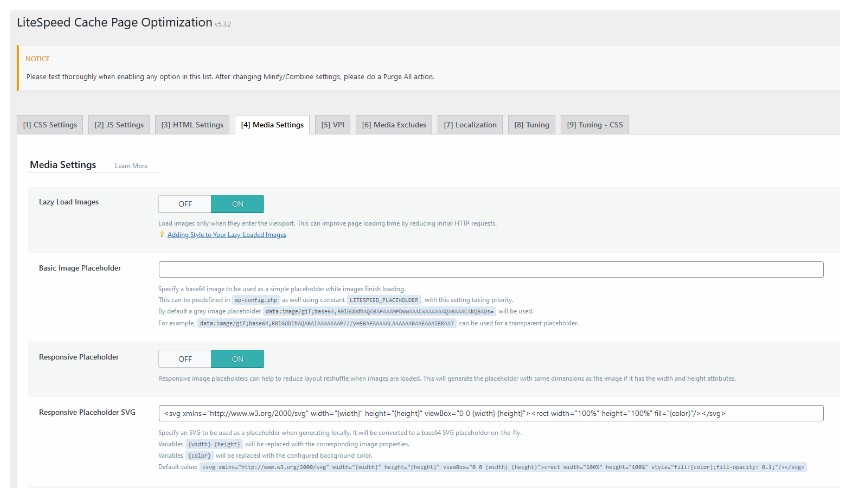Click the {color} variable snippet
Screen dimensions: 850x498
point(199,456)
